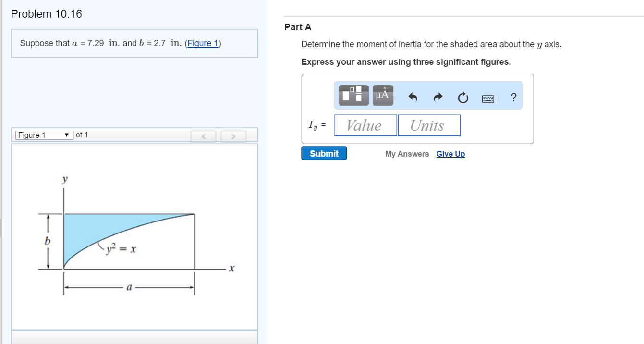
Task: Click the right arrow to view next figure
Action: point(233,136)
